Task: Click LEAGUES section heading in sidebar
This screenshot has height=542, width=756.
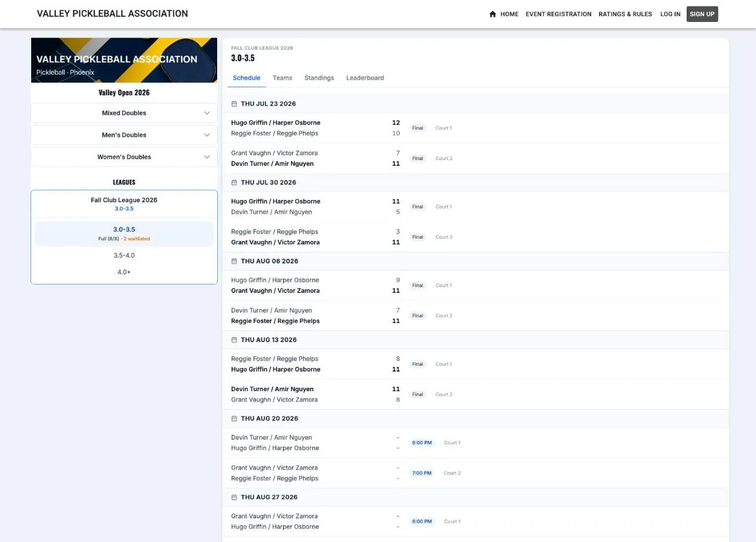Action: tap(124, 182)
